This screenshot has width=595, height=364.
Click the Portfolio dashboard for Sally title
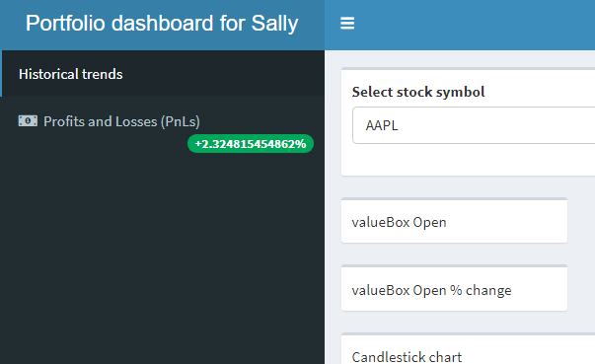[162, 23]
